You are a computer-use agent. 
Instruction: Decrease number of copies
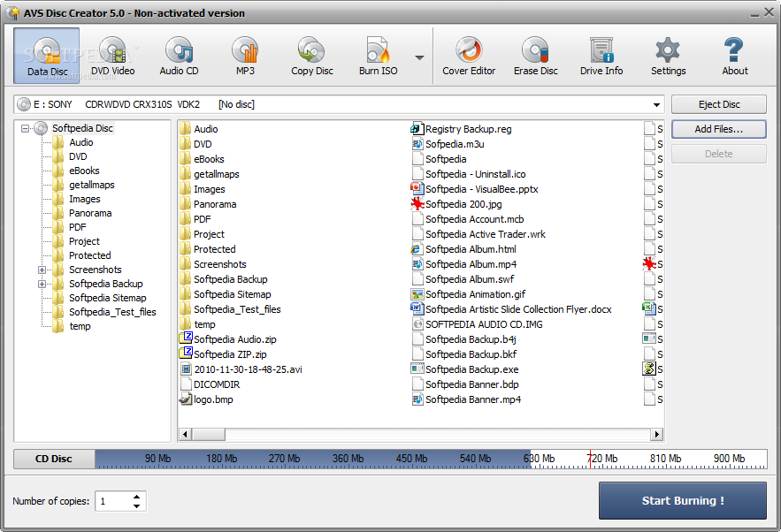(136, 505)
